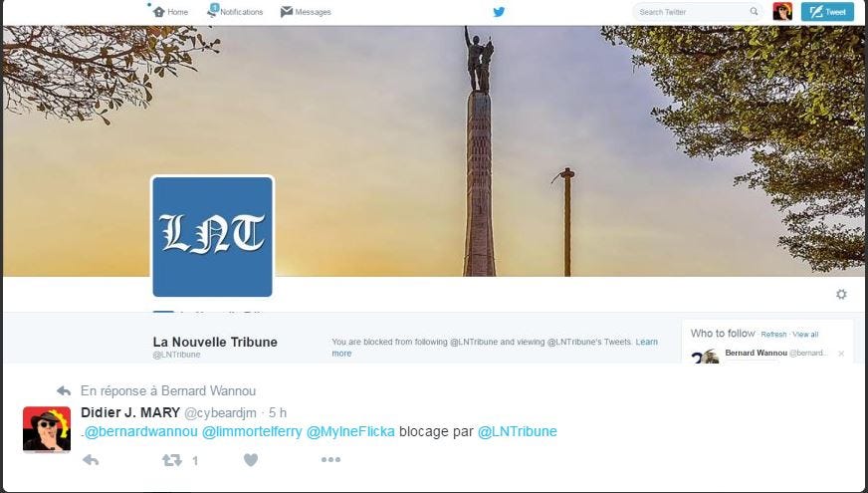Open the header banner photo
The image size is (868, 493).
(434, 150)
